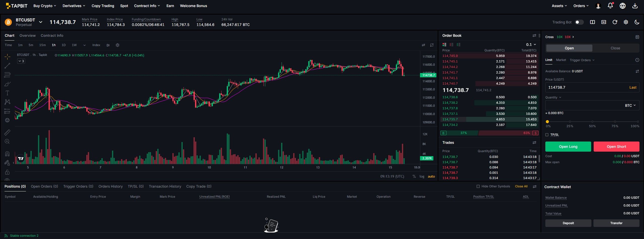Switch theme with the moon icon
The image size is (644, 239).
click(637, 22)
